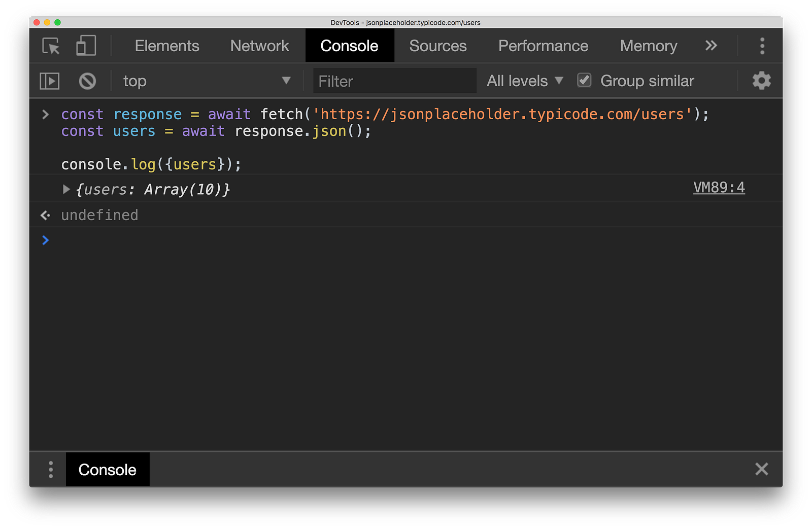Toggle the Group similar checkbox
The image size is (812, 529).
pyautogui.click(x=584, y=80)
